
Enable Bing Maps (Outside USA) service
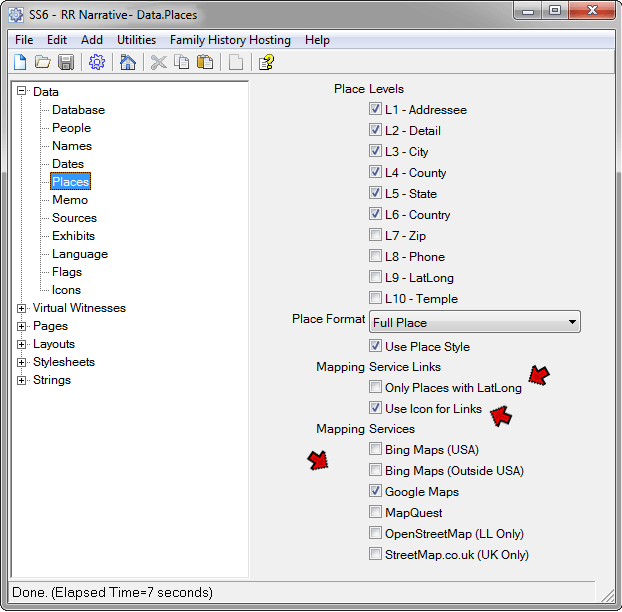375,470
